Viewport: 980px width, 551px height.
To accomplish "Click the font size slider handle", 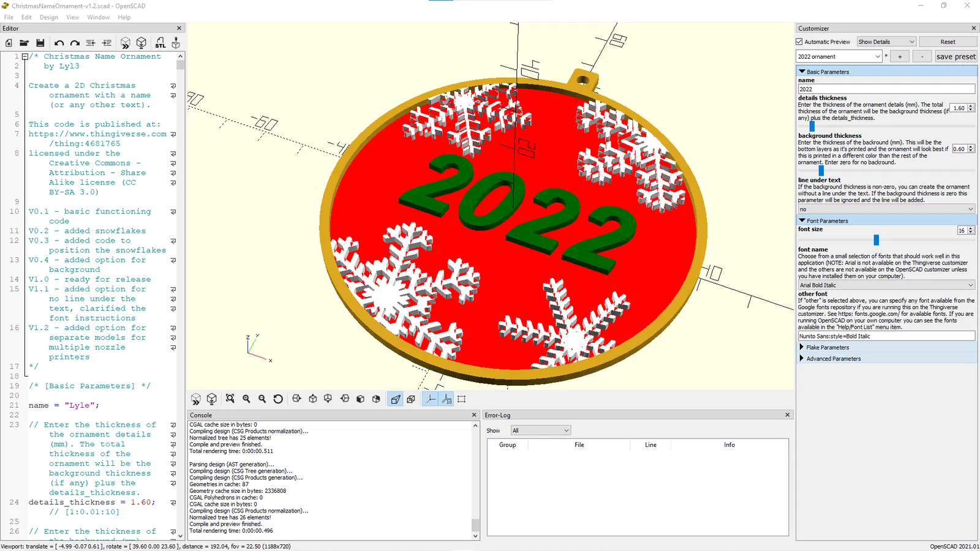I will 876,240.
